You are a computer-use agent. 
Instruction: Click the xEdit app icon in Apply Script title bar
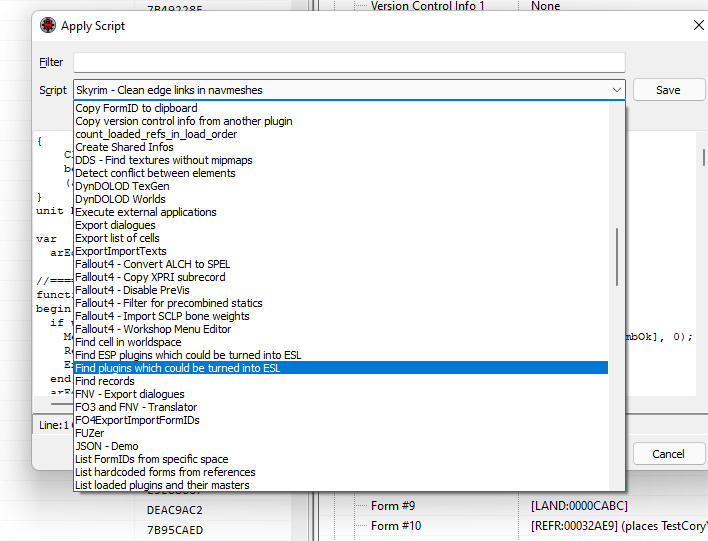tap(47, 25)
